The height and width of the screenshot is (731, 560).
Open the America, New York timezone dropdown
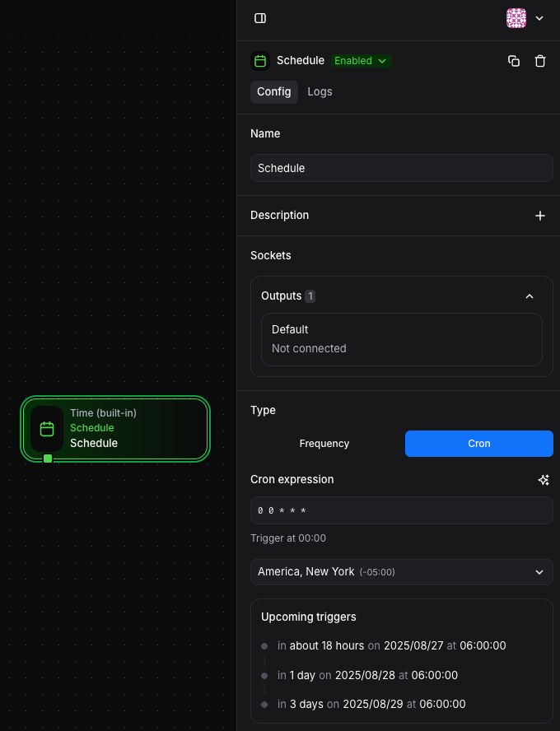[401, 572]
